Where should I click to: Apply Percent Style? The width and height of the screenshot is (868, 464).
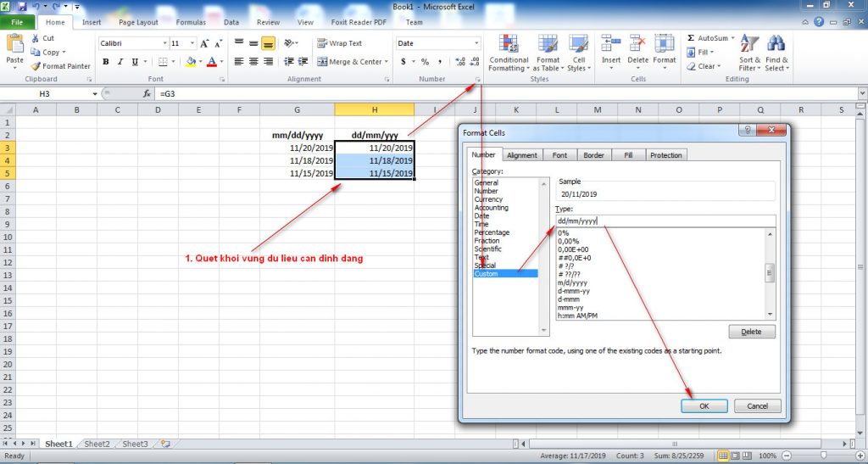425,61
